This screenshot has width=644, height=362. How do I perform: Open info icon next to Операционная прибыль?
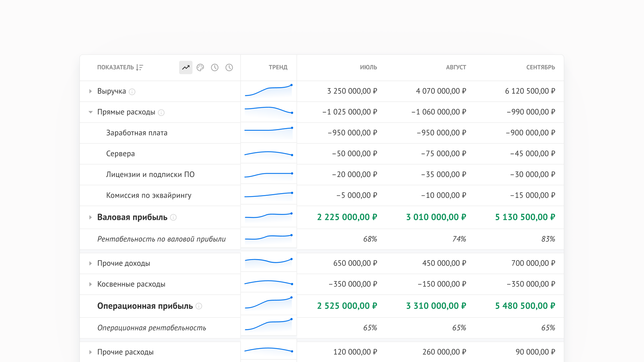pyautogui.click(x=199, y=306)
